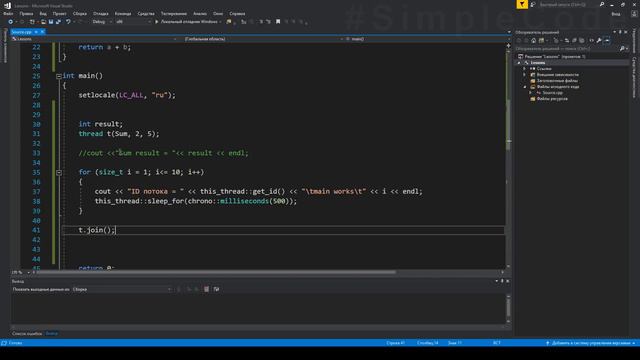This screenshot has width=640, height=360.
Task: Click the Save file toolbar icon
Action: pos(51,22)
